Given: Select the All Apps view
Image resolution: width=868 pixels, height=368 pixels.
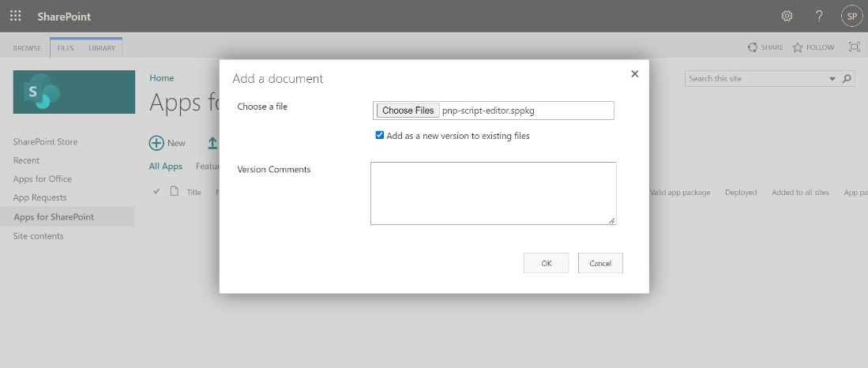Looking at the screenshot, I should pyautogui.click(x=166, y=166).
